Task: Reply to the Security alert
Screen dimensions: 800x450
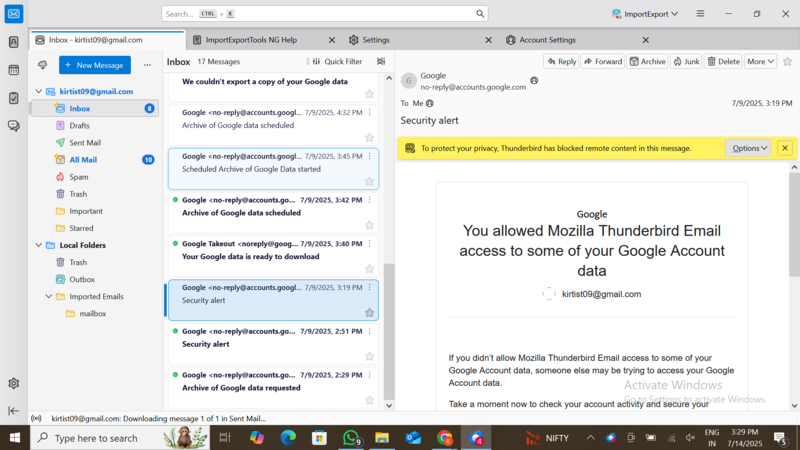Action: pos(561,61)
